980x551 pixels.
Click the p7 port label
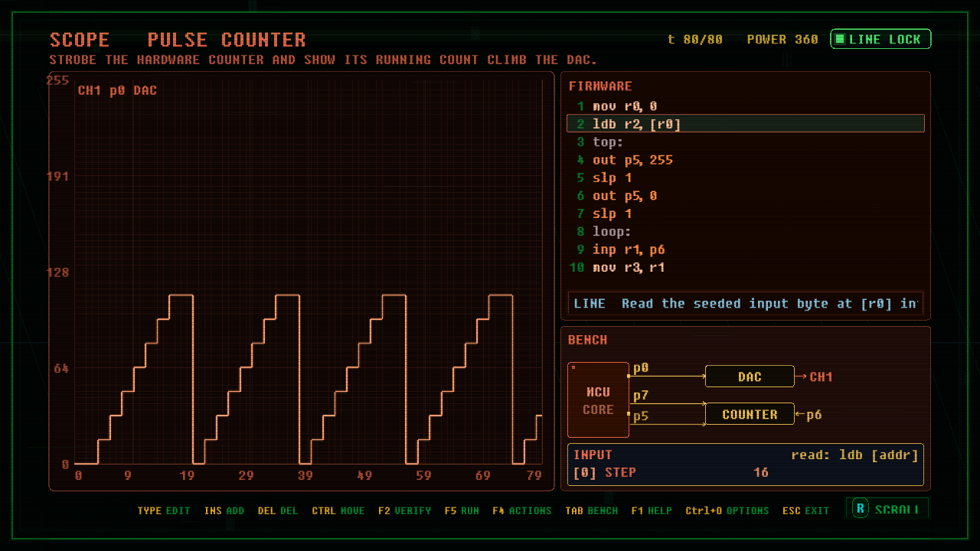point(640,396)
